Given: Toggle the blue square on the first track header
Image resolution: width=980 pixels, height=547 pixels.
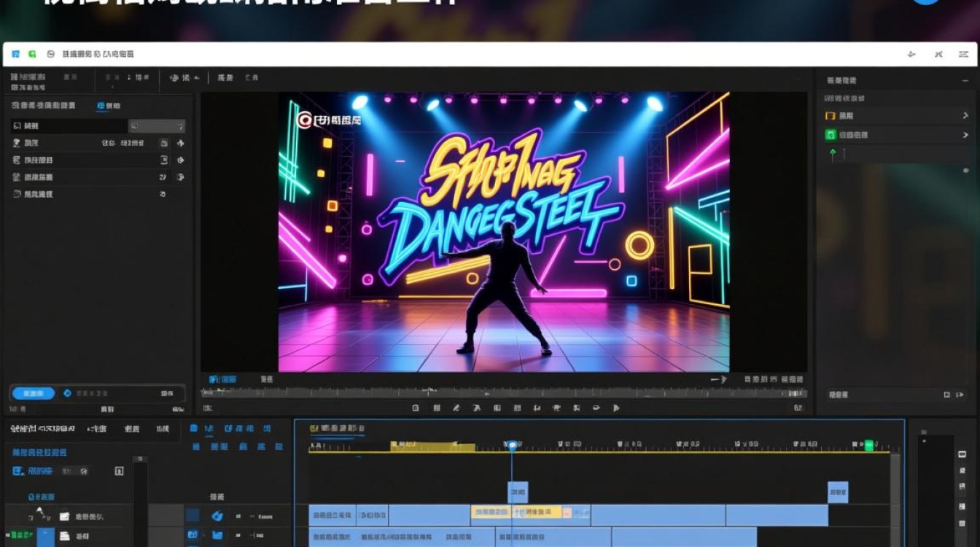Looking at the screenshot, I should point(192,516).
